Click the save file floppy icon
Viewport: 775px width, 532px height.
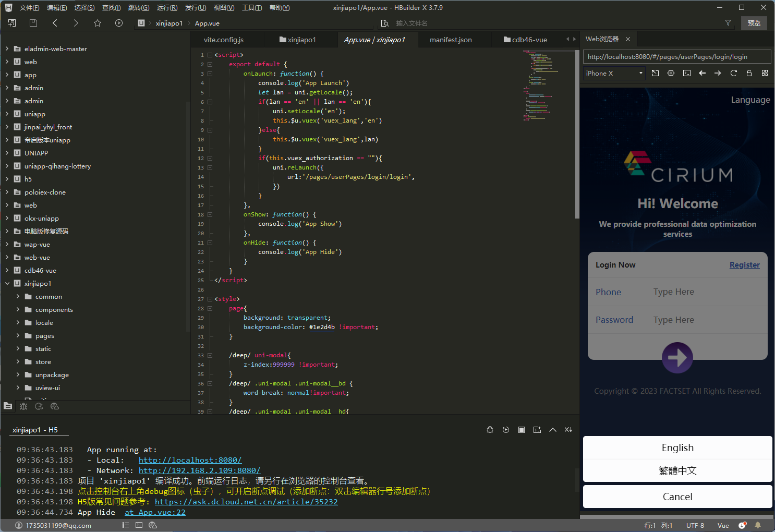33,23
